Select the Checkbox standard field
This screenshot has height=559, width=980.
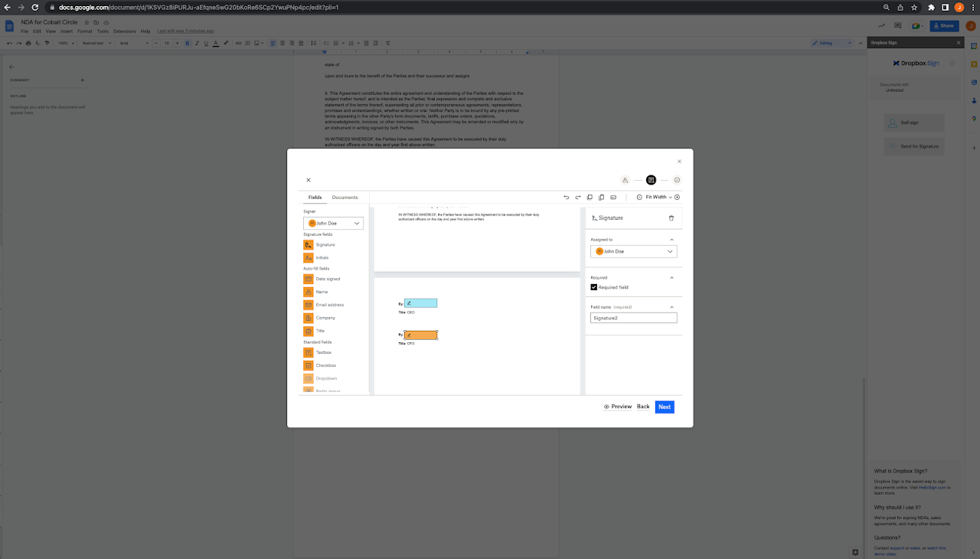coord(325,365)
